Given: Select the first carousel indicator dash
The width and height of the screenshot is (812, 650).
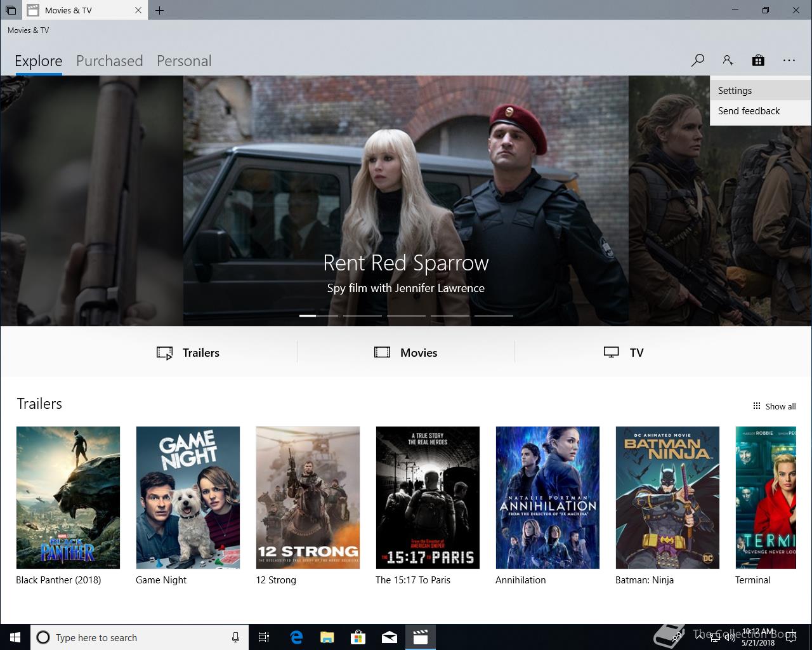Looking at the screenshot, I should pyautogui.click(x=318, y=315).
